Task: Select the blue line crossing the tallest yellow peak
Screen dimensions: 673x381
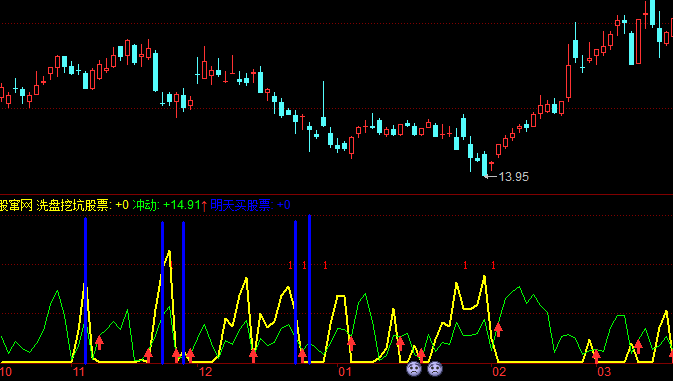Action: coord(162,293)
